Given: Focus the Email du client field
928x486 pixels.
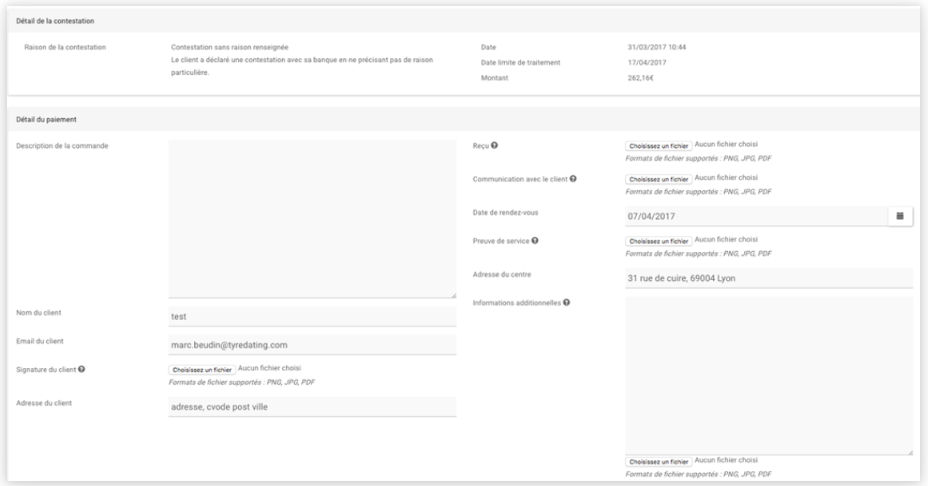Looking at the screenshot, I should click(312, 345).
